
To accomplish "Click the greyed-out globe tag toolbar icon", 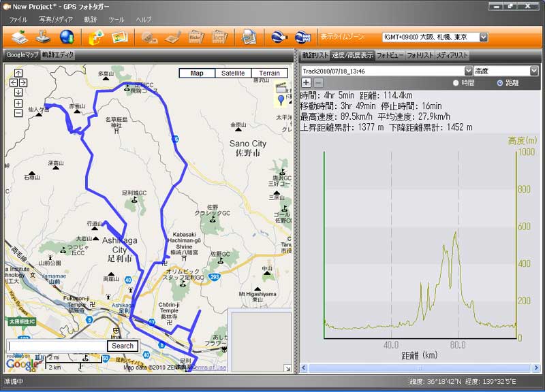I will [x=149, y=37].
